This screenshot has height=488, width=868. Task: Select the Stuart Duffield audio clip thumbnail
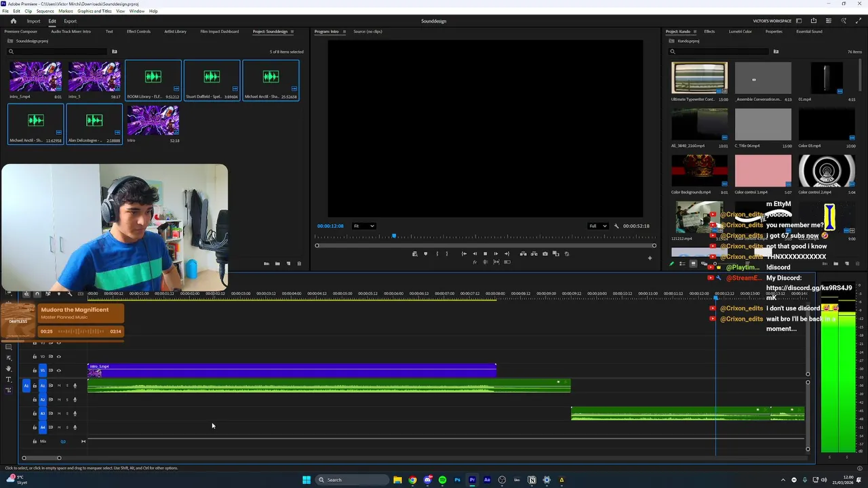click(212, 77)
